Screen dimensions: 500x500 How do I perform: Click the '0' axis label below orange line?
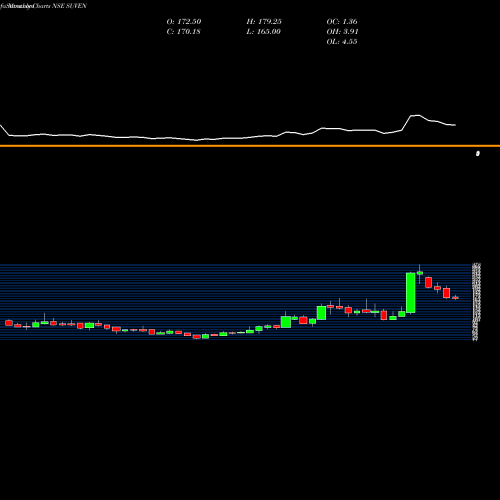(x=478, y=153)
